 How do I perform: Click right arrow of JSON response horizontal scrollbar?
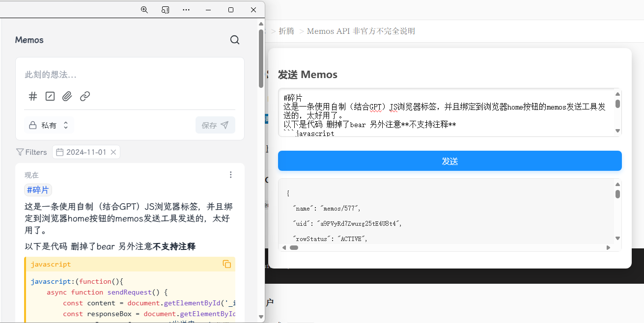tap(608, 247)
